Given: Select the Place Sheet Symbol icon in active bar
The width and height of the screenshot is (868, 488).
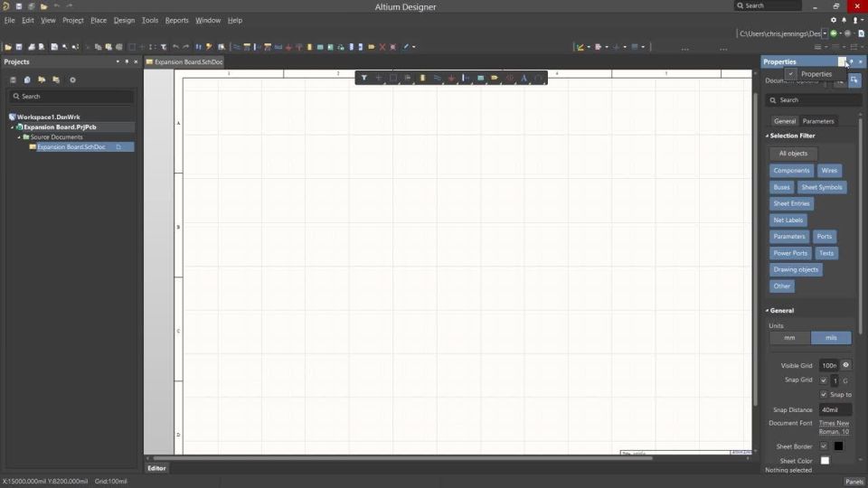Looking at the screenshot, I should click(480, 78).
